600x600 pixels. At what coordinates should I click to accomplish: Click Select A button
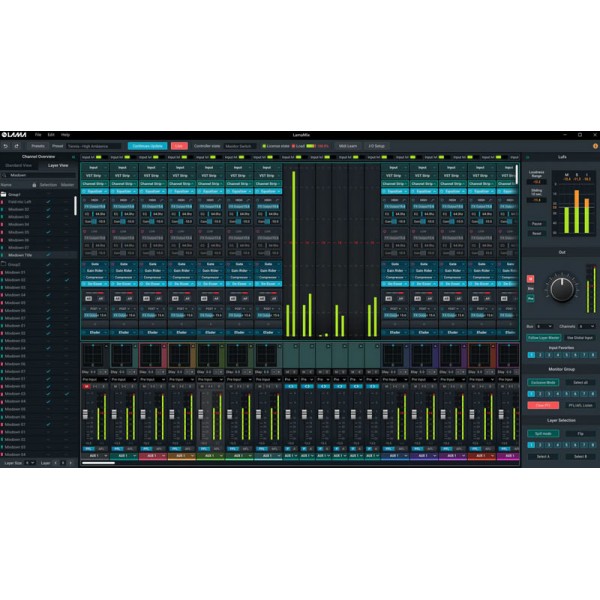tap(543, 457)
